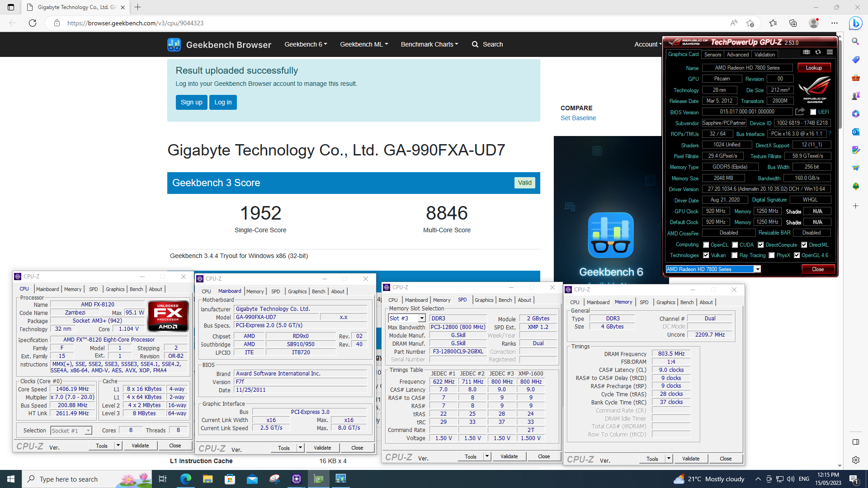Viewport: 868px width, 488px height.
Task: Toggle the DirectML checkbox
Action: [x=804, y=245]
